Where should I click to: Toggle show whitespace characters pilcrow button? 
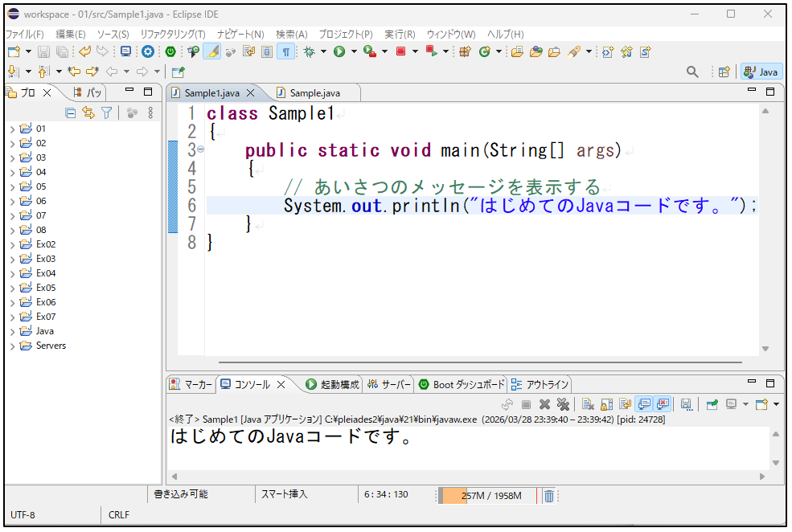285,51
